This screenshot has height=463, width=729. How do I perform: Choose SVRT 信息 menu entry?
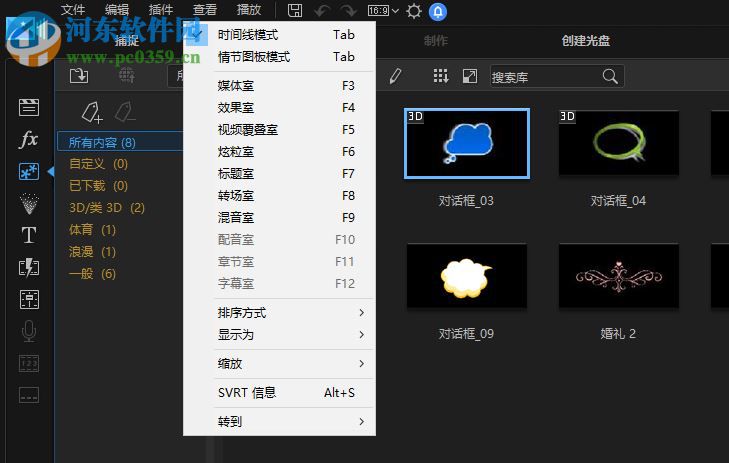tap(279, 393)
